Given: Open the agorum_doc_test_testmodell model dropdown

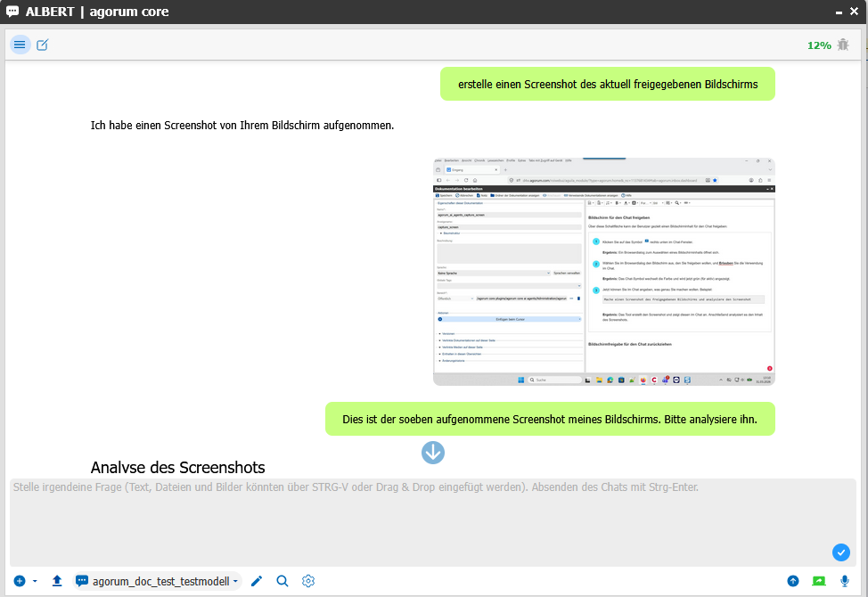Looking at the screenshot, I should click(158, 581).
